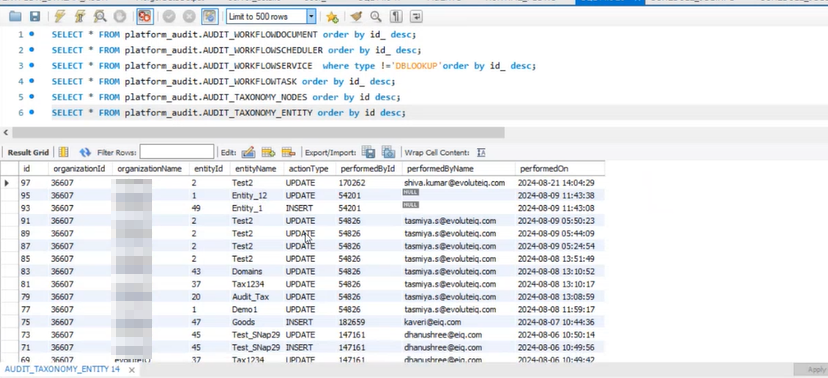Run EXPLAIN via lightning magnifier icon
Image resolution: width=828 pixels, height=378 pixels.
point(100,17)
